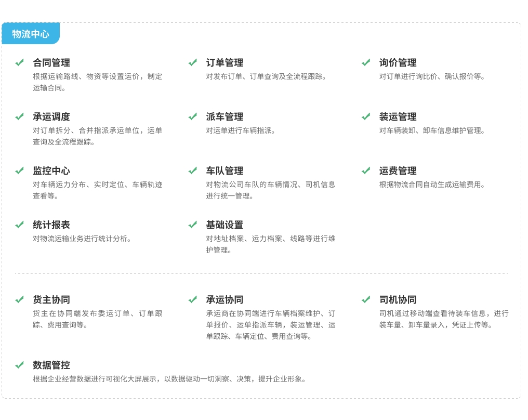Viewport: 528px width, 420px height.
Task: Click the checkmark icon beside 承运调度
Action: pyautogui.click(x=20, y=116)
